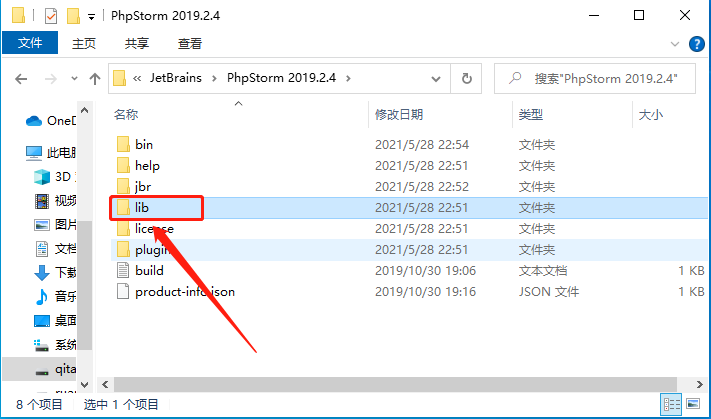The width and height of the screenshot is (711, 419).
Task: Open the 文档 folder in navigation pane
Action: pos(55,248)
